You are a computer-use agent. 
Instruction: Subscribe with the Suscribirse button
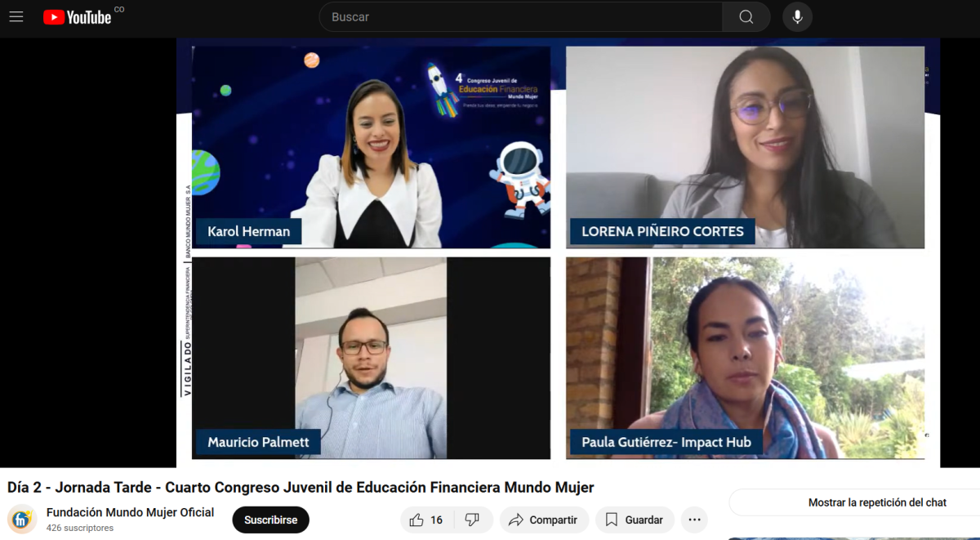click(270, 520)
